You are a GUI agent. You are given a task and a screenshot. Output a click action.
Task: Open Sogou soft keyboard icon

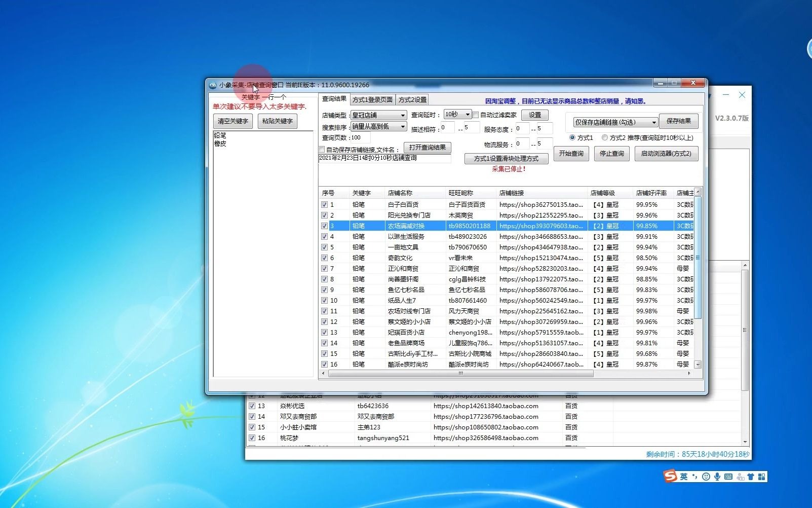click(x=728, y=477)
